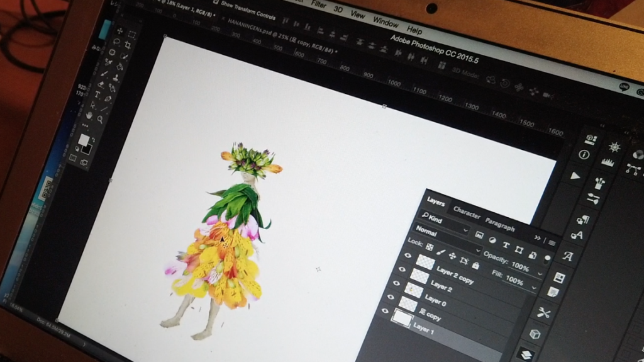Open the Window menu
This screenshot has height=362, width=644.
coord(386,22)
